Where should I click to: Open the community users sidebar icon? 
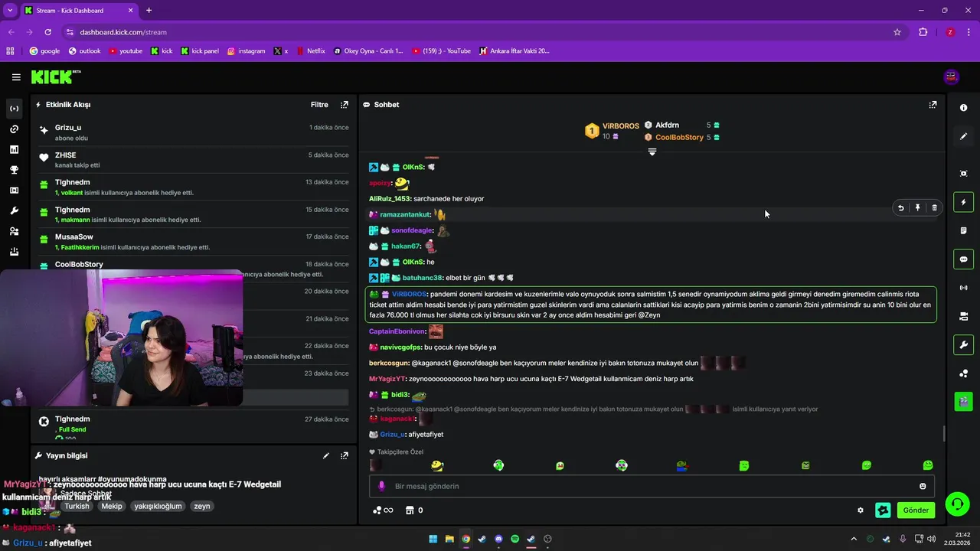(14, 231)
